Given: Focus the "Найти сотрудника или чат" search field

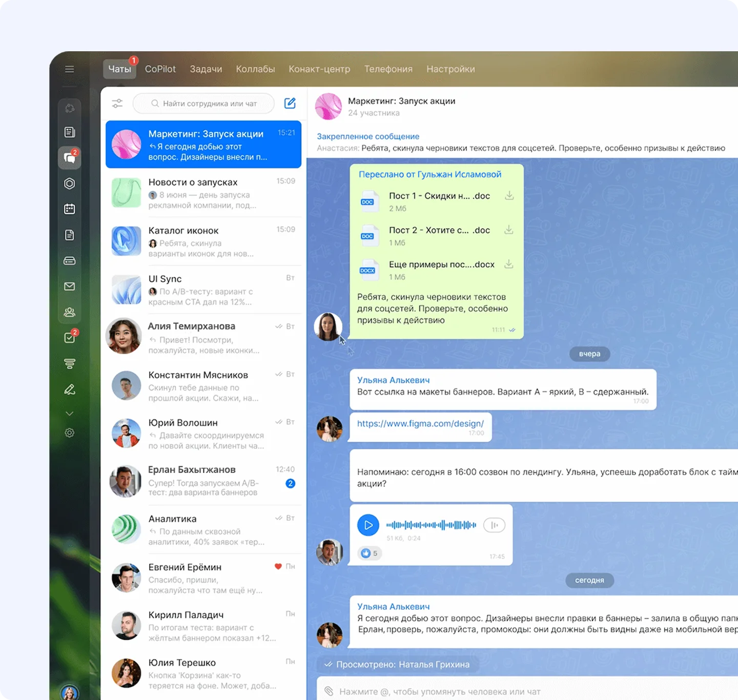Looking at the screenshot, I should click(x=203, y=104).
